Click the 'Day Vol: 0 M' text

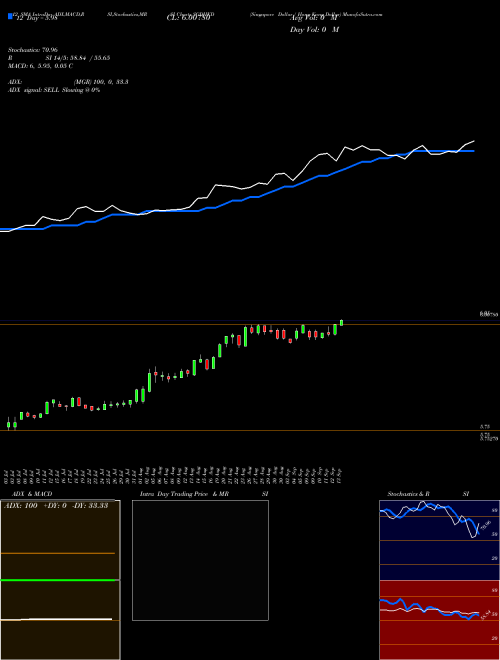314,29
